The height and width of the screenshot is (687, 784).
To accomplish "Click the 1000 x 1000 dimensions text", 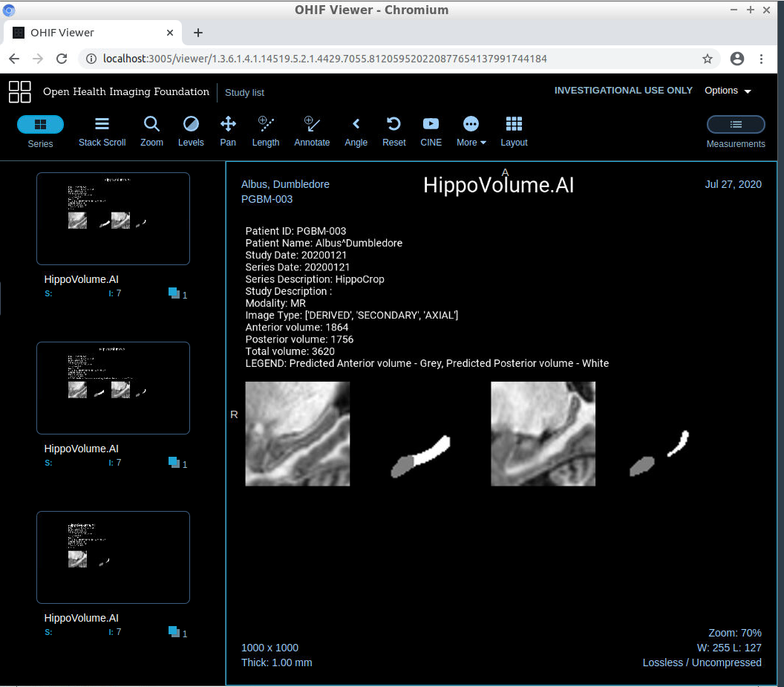I will click(x=269, y=648).
